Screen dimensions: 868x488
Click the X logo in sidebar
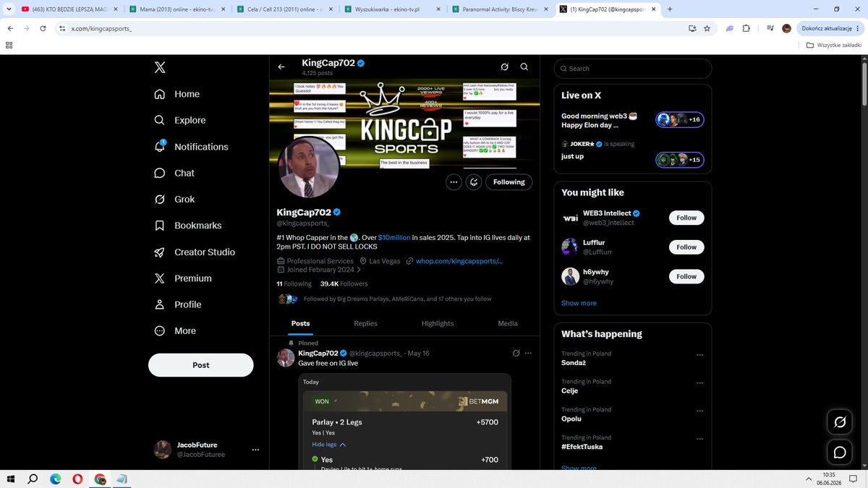[x=160, y=67]
